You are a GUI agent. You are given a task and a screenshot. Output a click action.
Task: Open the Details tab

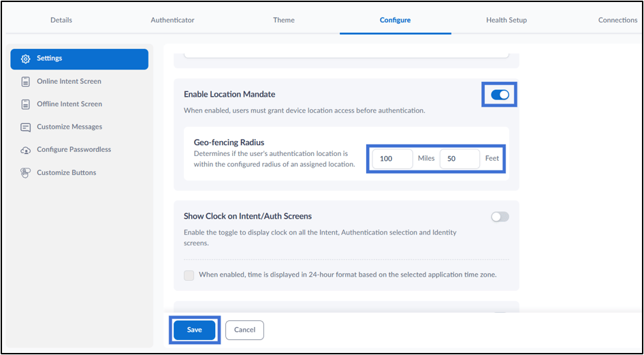[x=61, y=20]
